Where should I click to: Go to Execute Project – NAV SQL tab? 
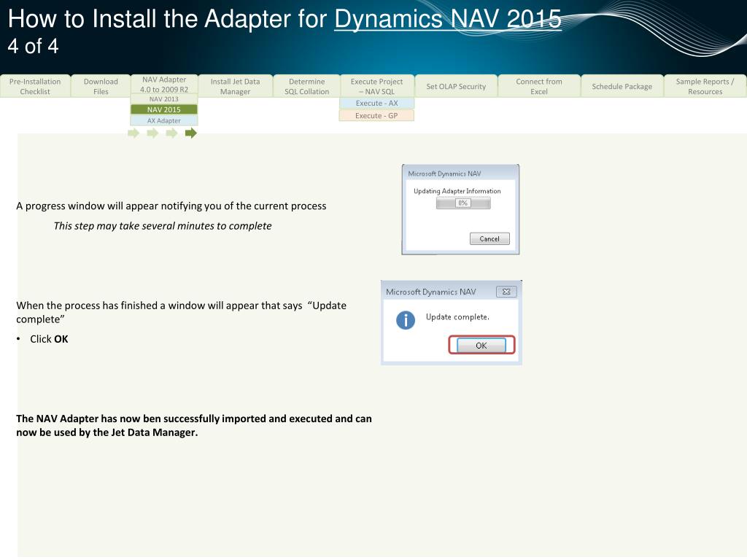click(x=377, y=86)
